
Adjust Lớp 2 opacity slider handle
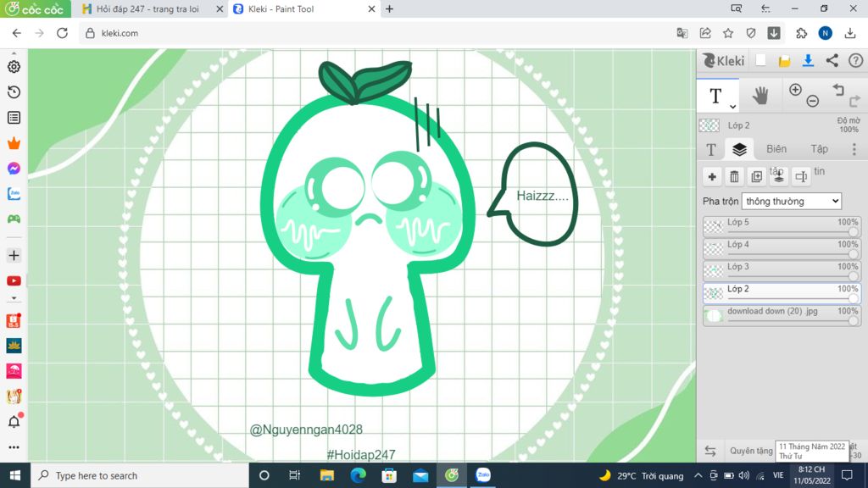[854, 299]
